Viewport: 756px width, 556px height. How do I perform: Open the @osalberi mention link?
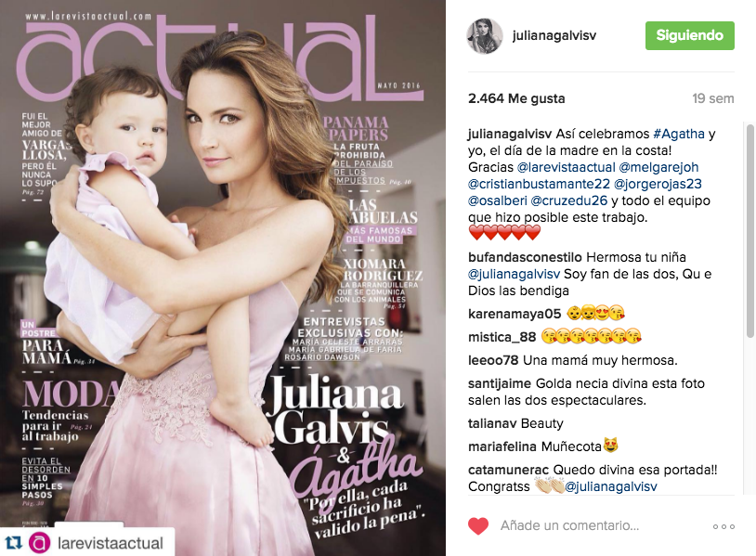point(498,200)
